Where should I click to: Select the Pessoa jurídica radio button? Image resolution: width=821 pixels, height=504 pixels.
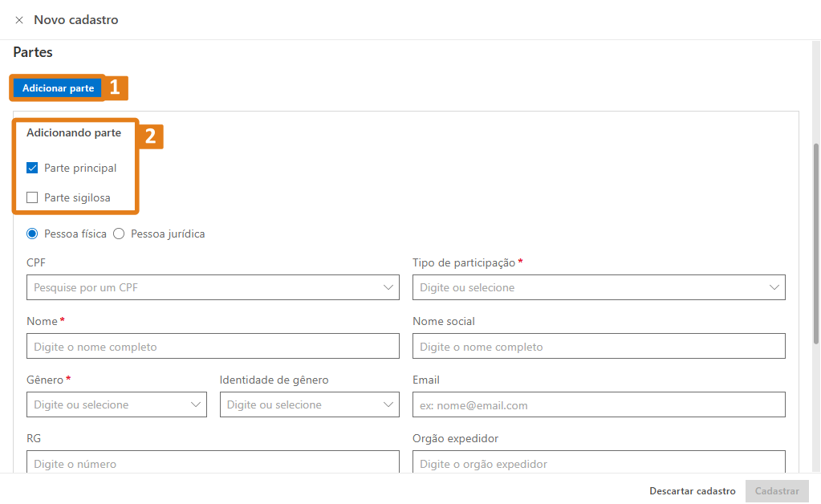[x=118, y=234]
